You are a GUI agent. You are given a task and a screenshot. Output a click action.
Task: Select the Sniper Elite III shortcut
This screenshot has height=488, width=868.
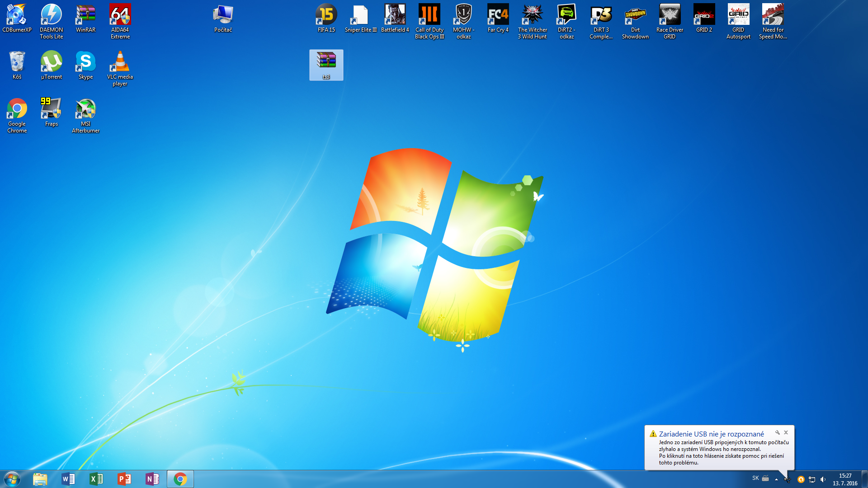click(x=360, y=19)
